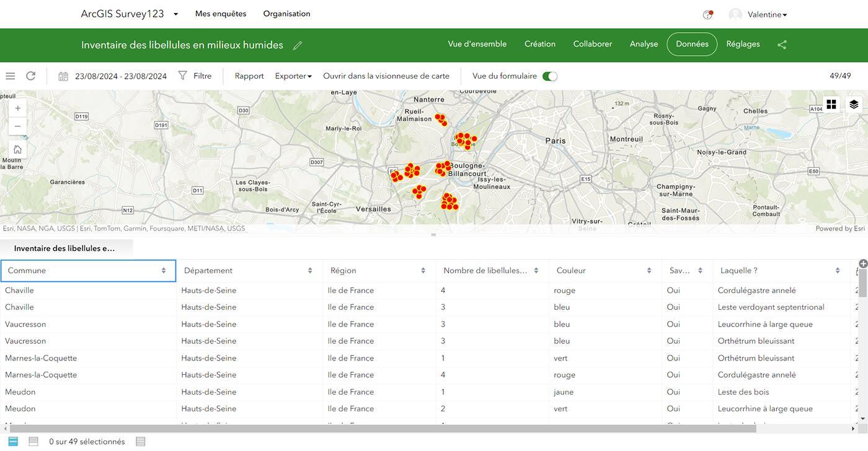Screen dimensions: 868x451
Task: Click 'Leucorrhine à large queue' in first Vaucresson row
Action: tap(765, 324)
